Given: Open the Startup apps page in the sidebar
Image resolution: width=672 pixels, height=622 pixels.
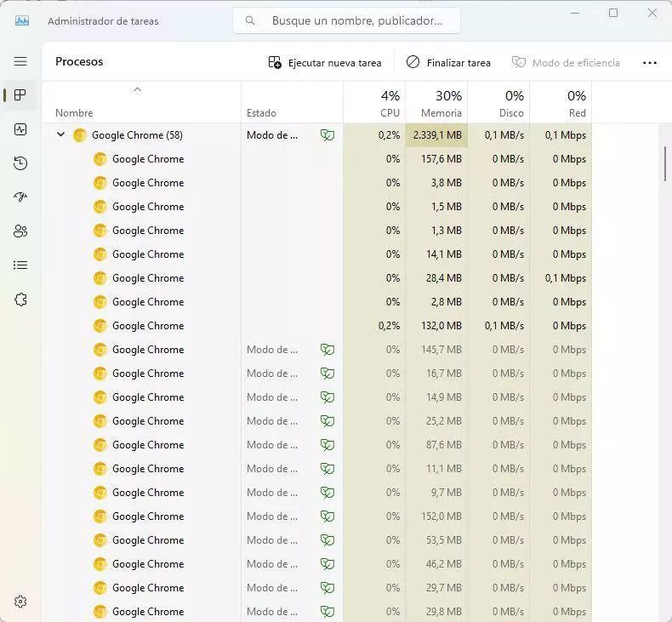Looking at the screenshot, I should coord(20,197).
